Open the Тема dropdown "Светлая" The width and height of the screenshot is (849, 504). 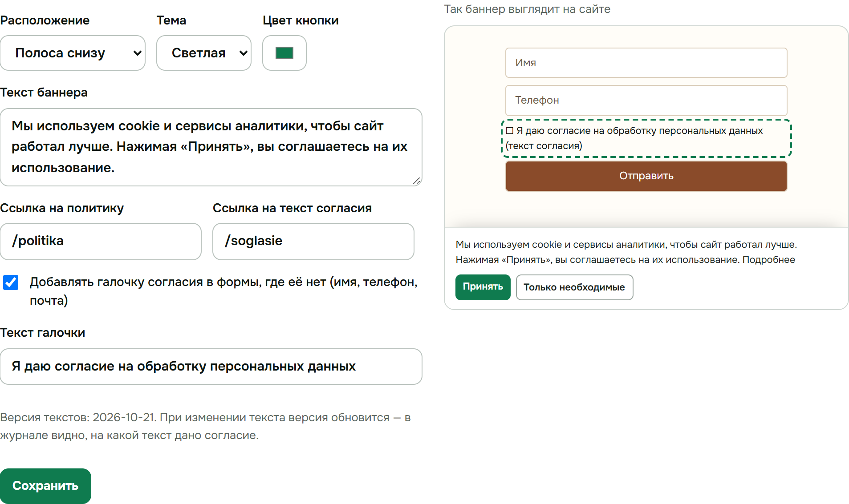tap(204, 53)
